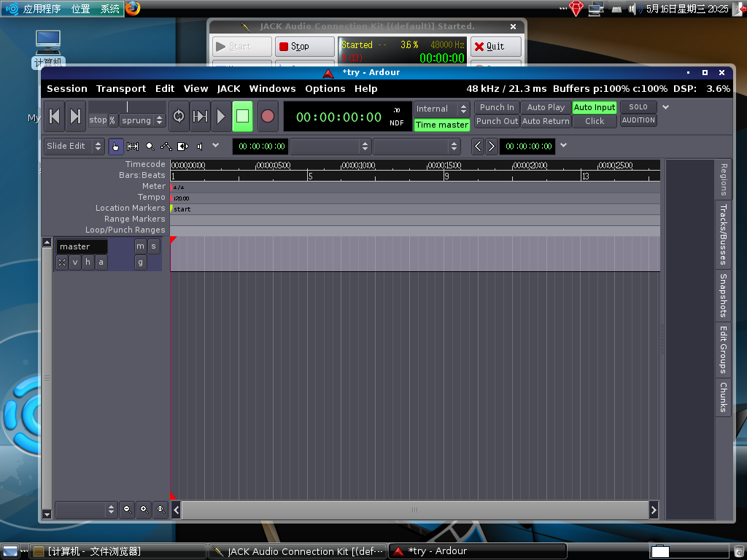Disable Auto Input

[594, 108]
